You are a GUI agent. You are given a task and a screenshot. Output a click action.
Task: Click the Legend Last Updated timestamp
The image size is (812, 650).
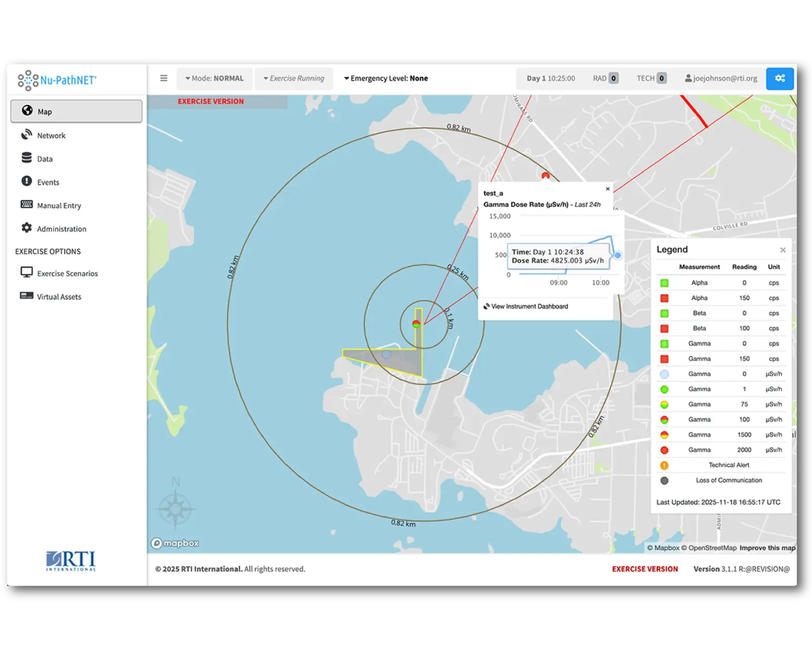coord(719,502)
